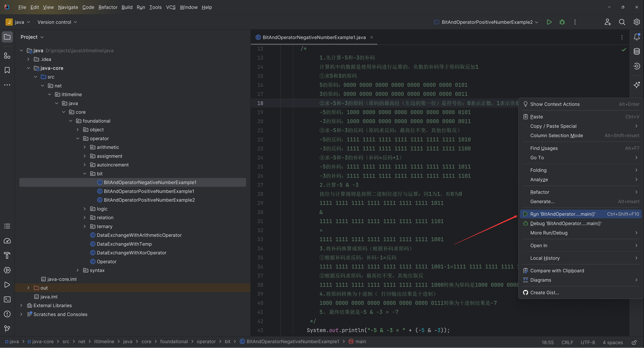Click the green inspection checkmark in editor
This screenshot has width=644, height=348.
pos(624,50)
